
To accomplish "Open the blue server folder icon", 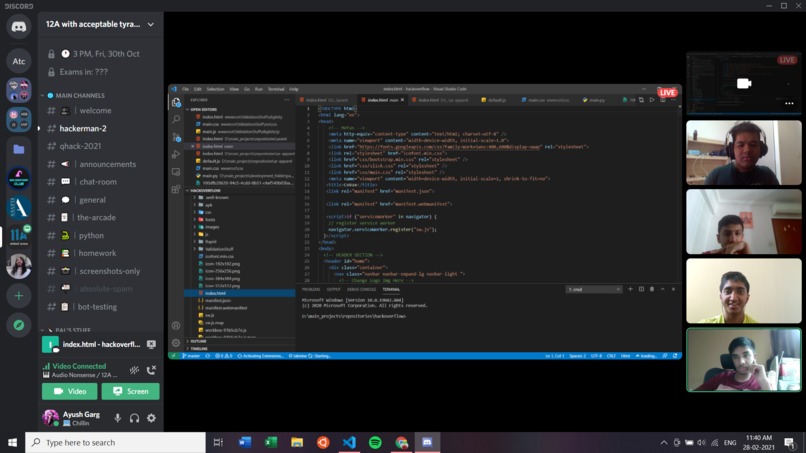I will pos(19,149).
